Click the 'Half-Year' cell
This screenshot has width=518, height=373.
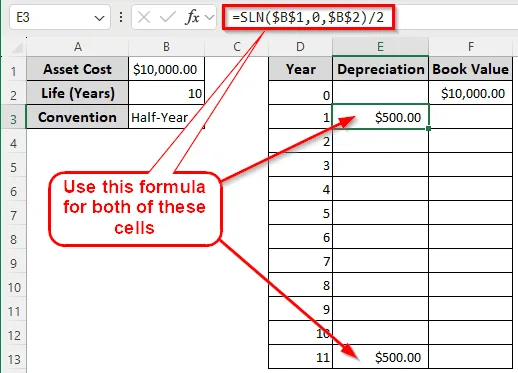166,117
